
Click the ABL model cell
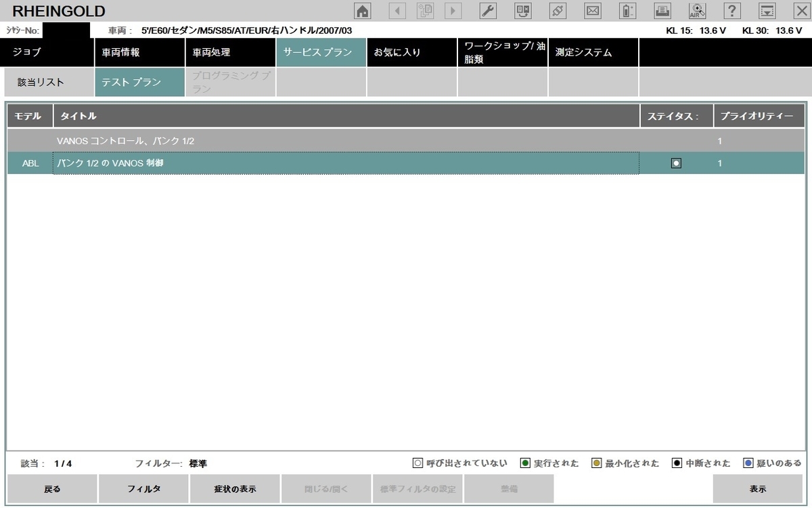(30, 163)
